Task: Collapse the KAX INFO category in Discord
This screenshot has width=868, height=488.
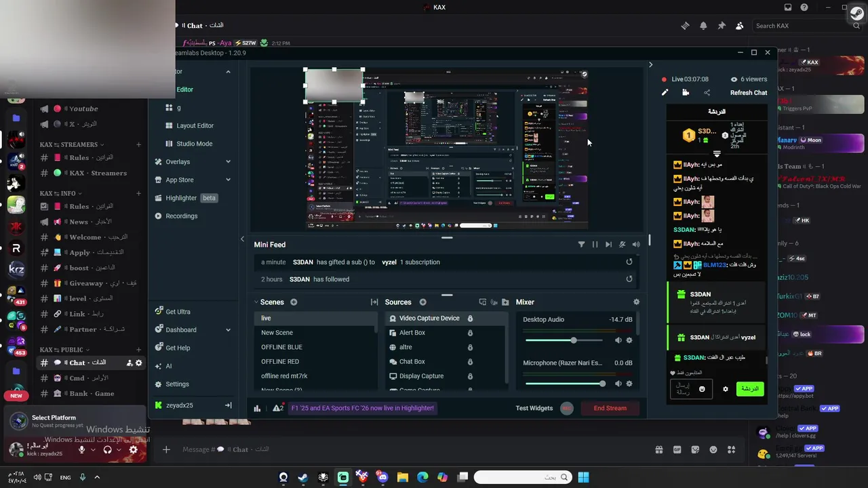Action: [x=61, y=193]
